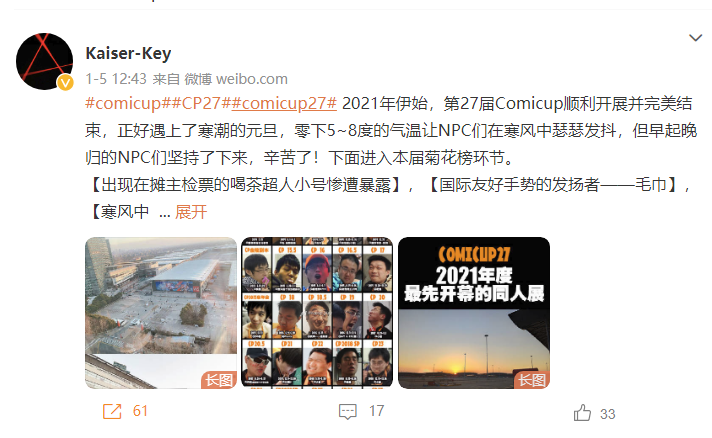
Task: Open the post options chevron menu
Action: 696,38
